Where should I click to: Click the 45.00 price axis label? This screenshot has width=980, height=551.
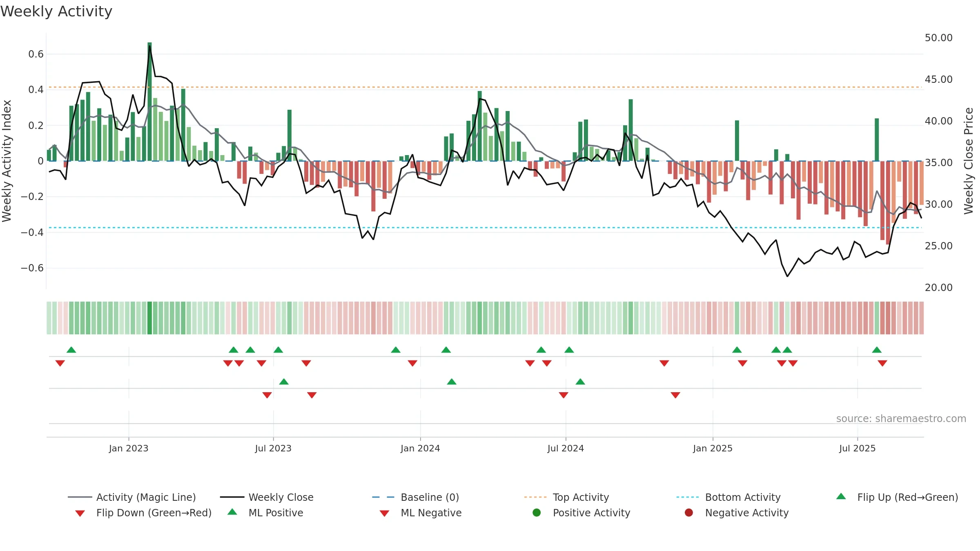938,79
